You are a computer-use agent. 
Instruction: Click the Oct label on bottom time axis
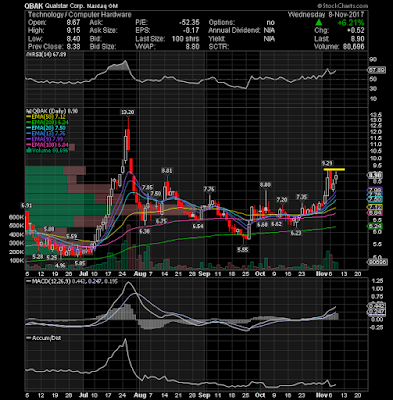pyautogui.click(x=260, y=395)
